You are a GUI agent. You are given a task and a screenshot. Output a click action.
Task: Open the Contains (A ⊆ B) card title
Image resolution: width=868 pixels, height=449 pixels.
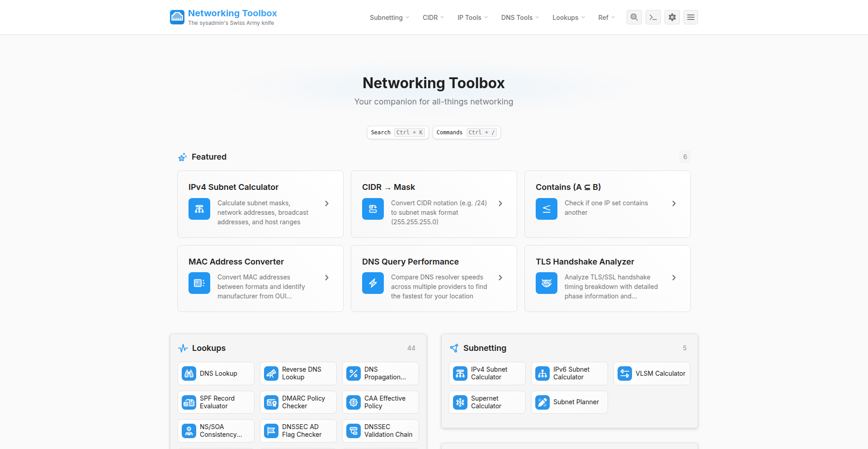[x=568, y=187]
